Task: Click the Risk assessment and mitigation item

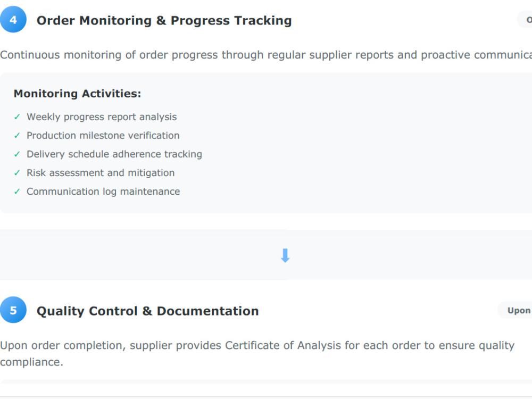Action: point(101,173)
